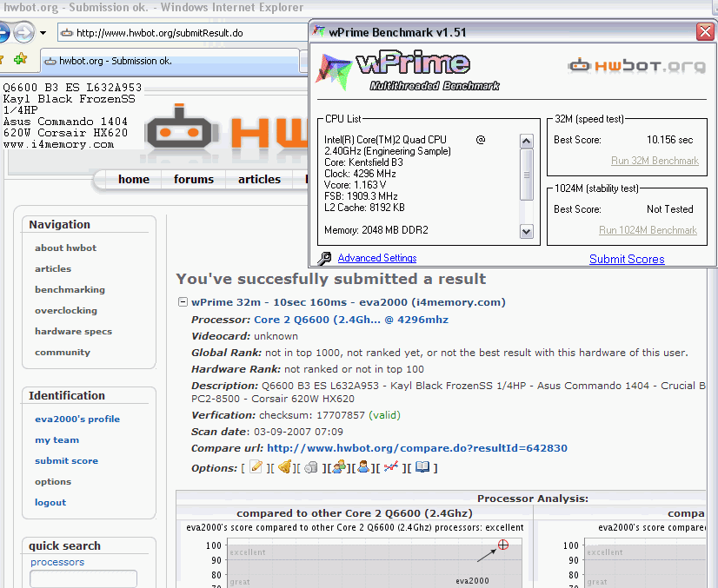Click the quick search input field

pos(83,578)
